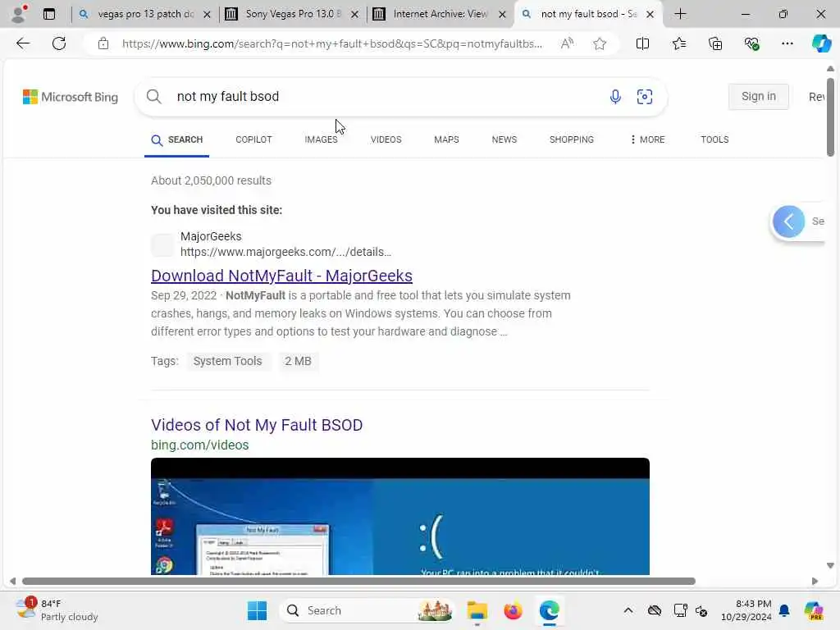Activate Read aloud icon in address bar

tap(567, 43)
